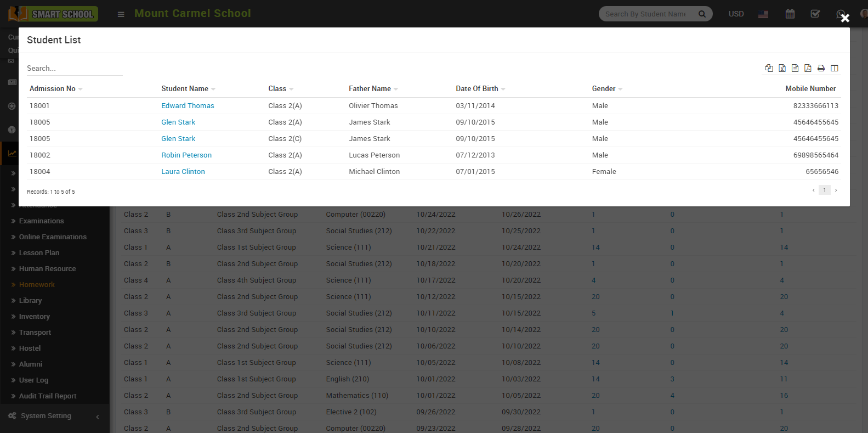Print the student list
Viewport: 868px width, 433px height.
821,68
